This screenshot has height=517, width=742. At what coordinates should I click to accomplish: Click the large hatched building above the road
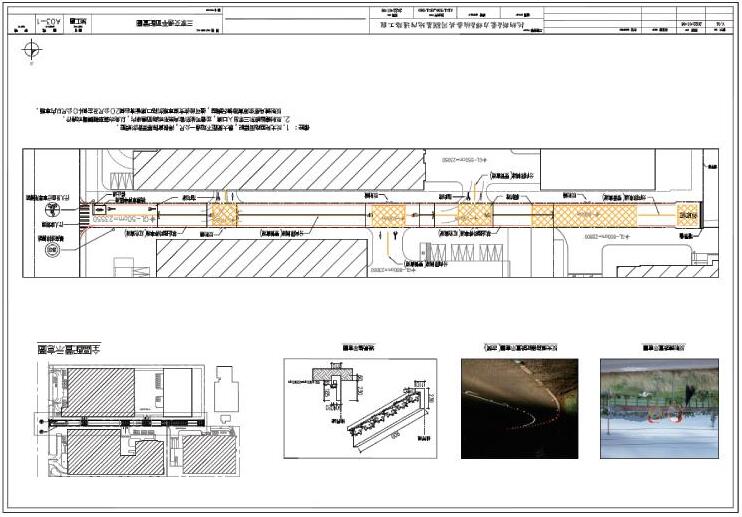point(279,170)
